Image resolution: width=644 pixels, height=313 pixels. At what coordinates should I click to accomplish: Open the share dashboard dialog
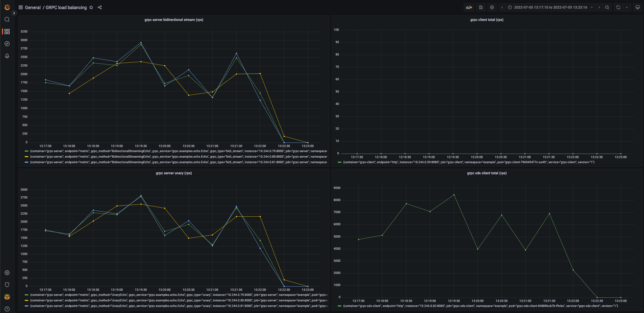[x=99, y=7]
